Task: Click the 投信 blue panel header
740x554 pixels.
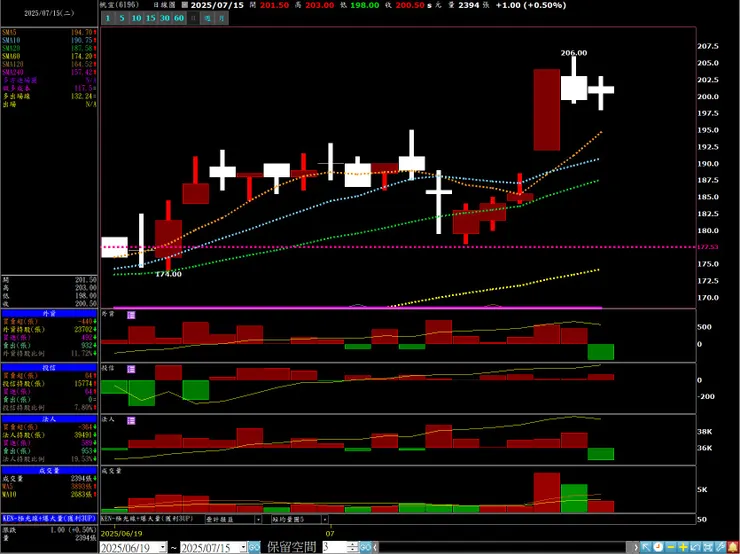Action: pos(49,368)
